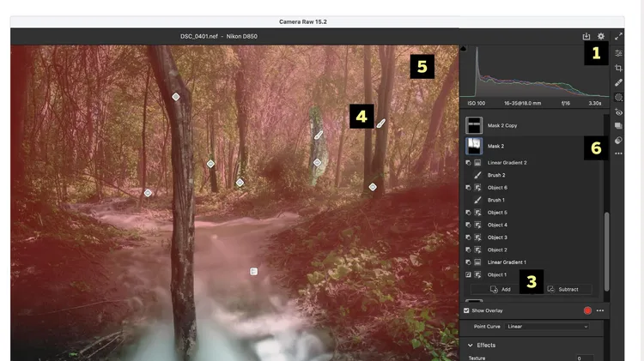Select the Crop tool icon
644x361 pixels.
tap(618, 68)
